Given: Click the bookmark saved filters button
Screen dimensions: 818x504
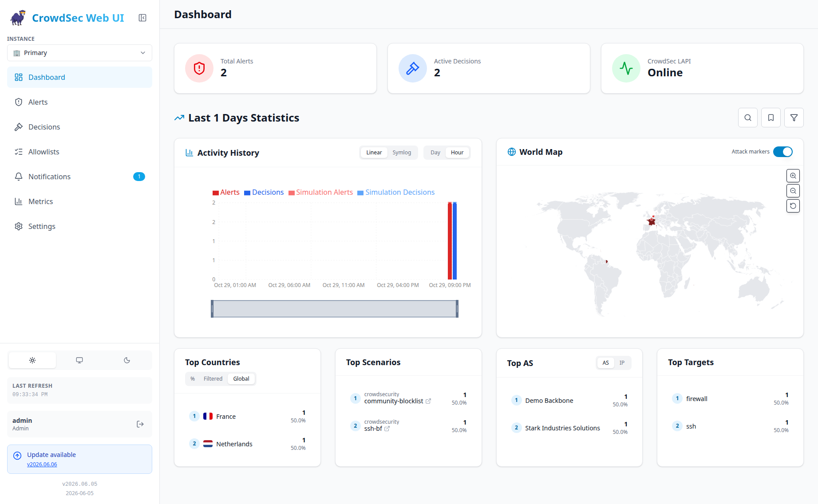Looking at the screenshot, I should click(771, 118).
